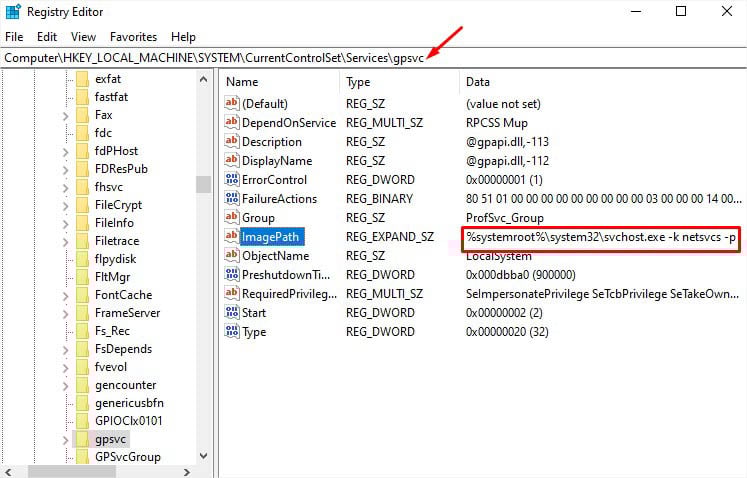Click the 0x000dbba0 (900000) data cell
This screenshot has width=747, height=478.
(x=520, y=275)
